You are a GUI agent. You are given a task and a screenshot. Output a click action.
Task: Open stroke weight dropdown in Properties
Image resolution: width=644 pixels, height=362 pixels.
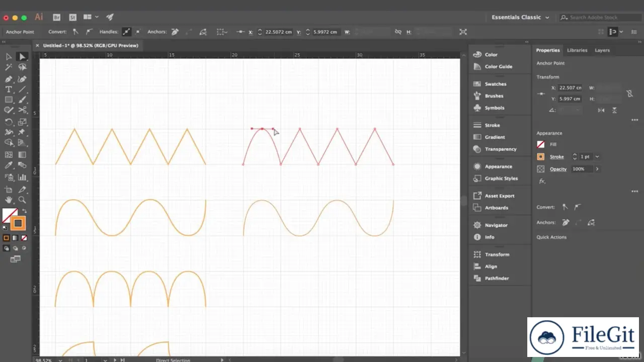[x=597, y=157]
